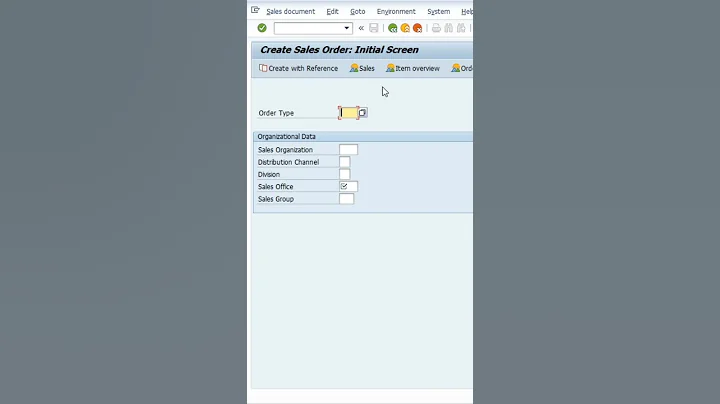Click the Sales Group field
The width and height of the screenshot is (720, 404).
click(347, 199)
